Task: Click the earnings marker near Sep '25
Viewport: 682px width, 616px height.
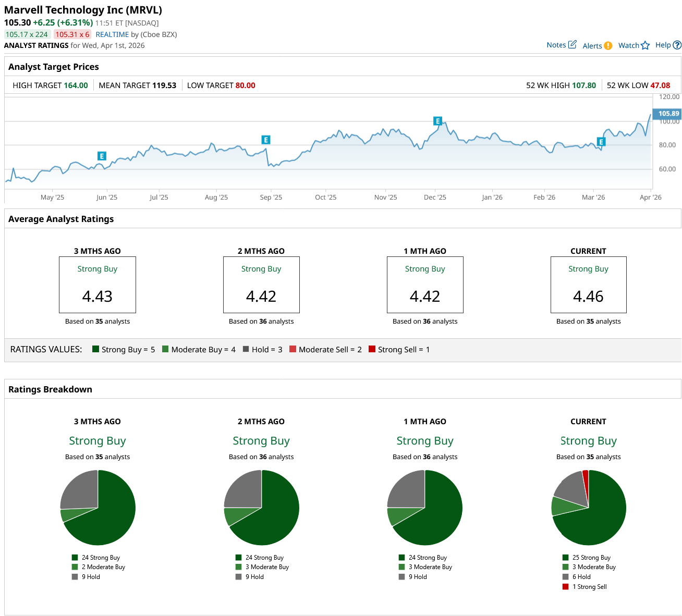Action: (x=265, y=140)
